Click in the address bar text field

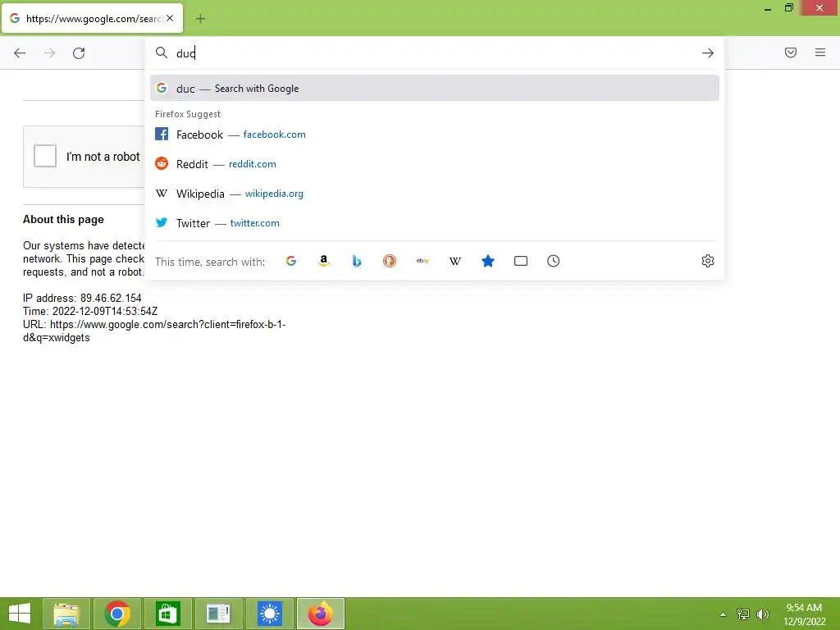pyautogui.click(x=434, y=53)
